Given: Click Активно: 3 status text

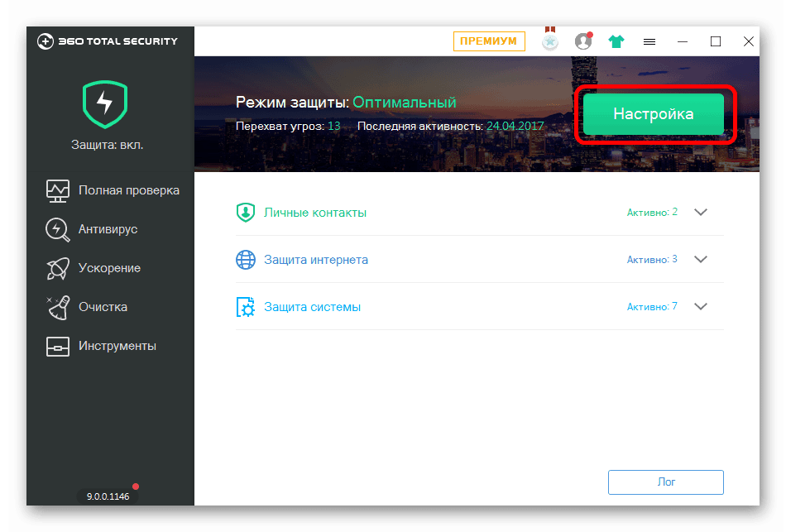Looking at the screenshot, I should tap(652, 260).
